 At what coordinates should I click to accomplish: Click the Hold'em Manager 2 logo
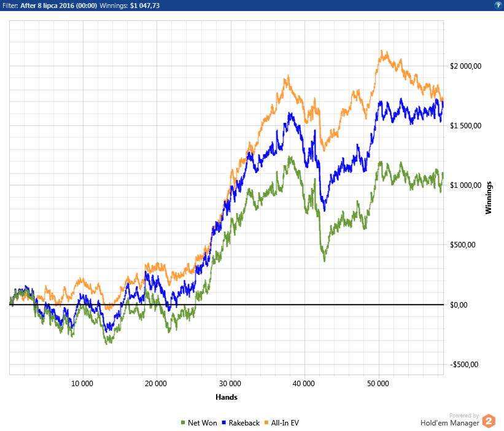tap(489, 421)
